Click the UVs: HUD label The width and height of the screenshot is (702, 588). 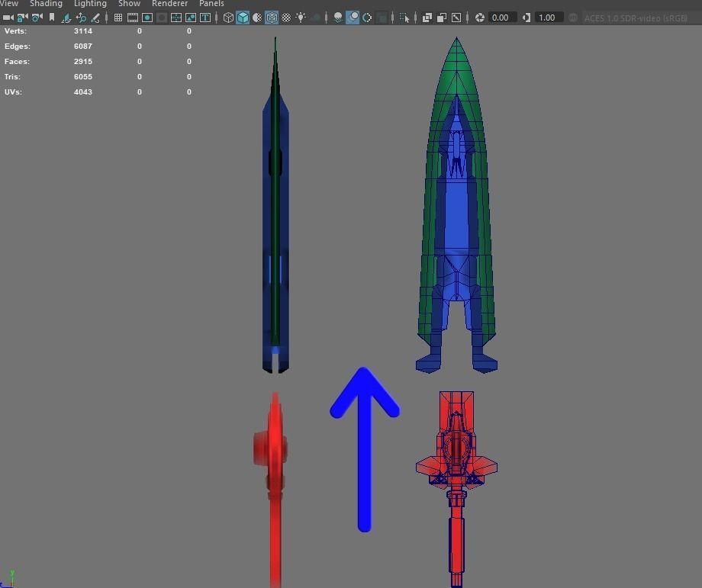pyautogui.click(x=13, y=92)
